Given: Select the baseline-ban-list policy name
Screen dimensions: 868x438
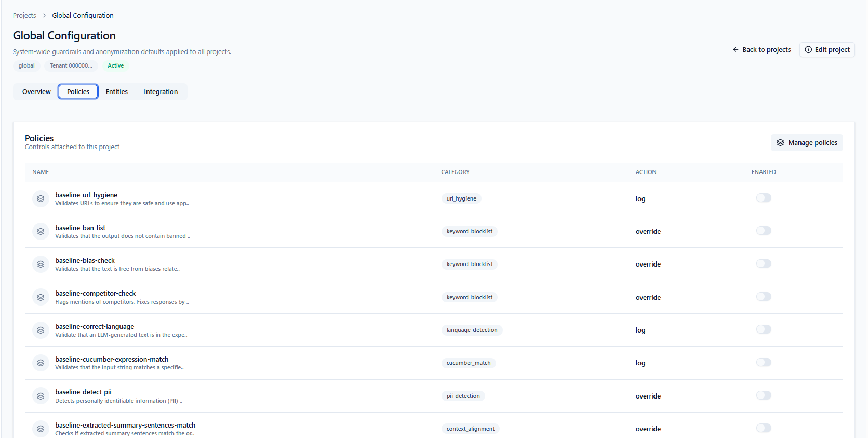Looking at the screenshot, I should pos(81,228).
